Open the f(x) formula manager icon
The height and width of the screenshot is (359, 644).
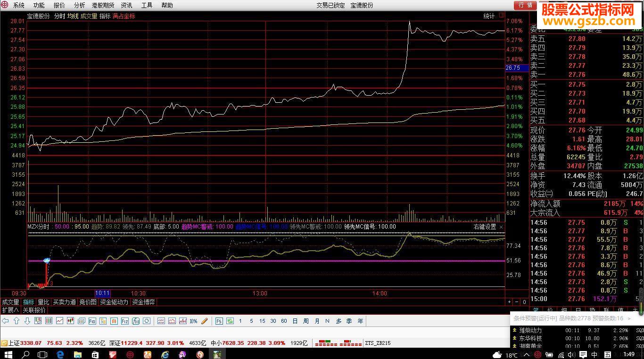136,321
